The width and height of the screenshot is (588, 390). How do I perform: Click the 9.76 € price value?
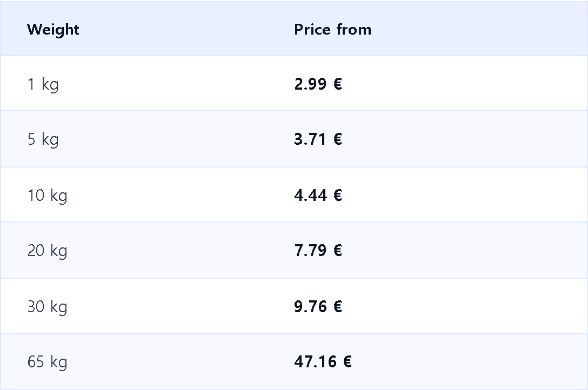point(318,306)
